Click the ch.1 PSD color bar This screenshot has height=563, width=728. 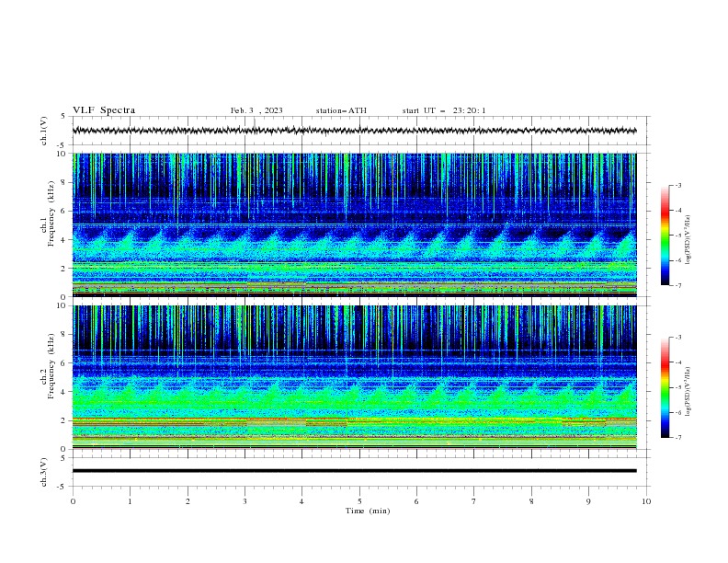point(665,236)
